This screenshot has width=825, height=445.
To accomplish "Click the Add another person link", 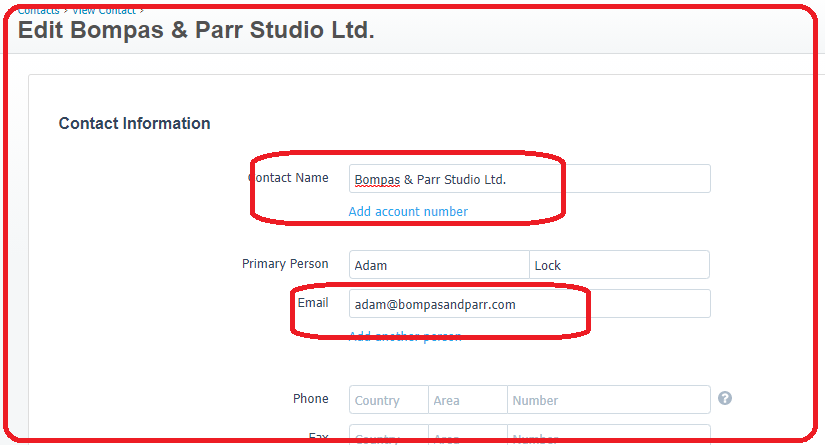I will pos(405,336).
